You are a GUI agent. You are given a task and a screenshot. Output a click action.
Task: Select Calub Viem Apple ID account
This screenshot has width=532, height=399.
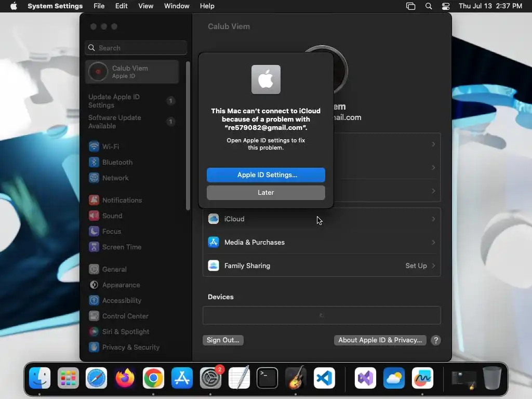(132, 72)
